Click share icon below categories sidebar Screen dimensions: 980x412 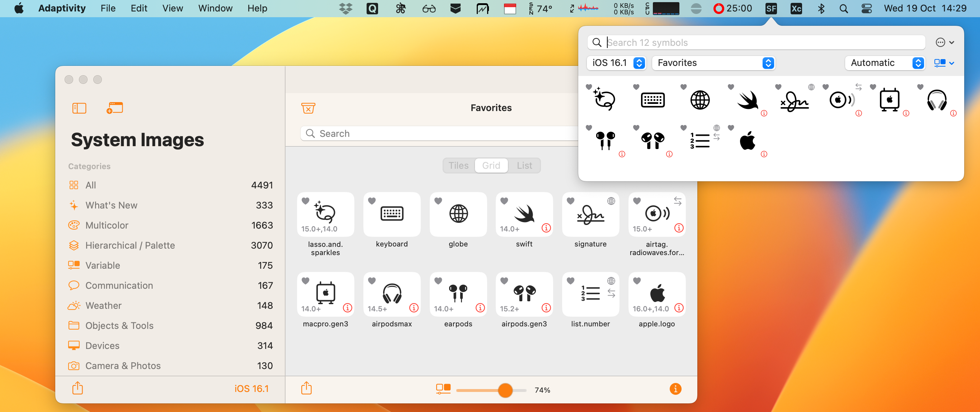77,388
